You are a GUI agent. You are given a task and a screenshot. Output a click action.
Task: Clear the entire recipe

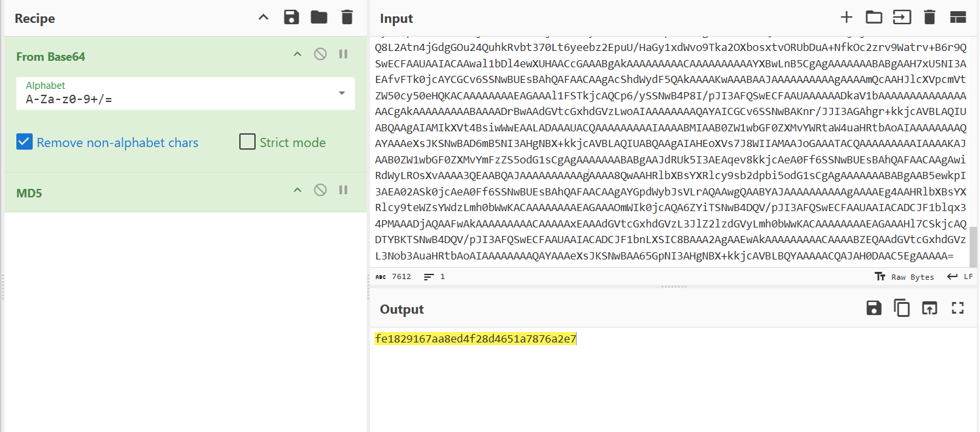[x=346, y=17]
